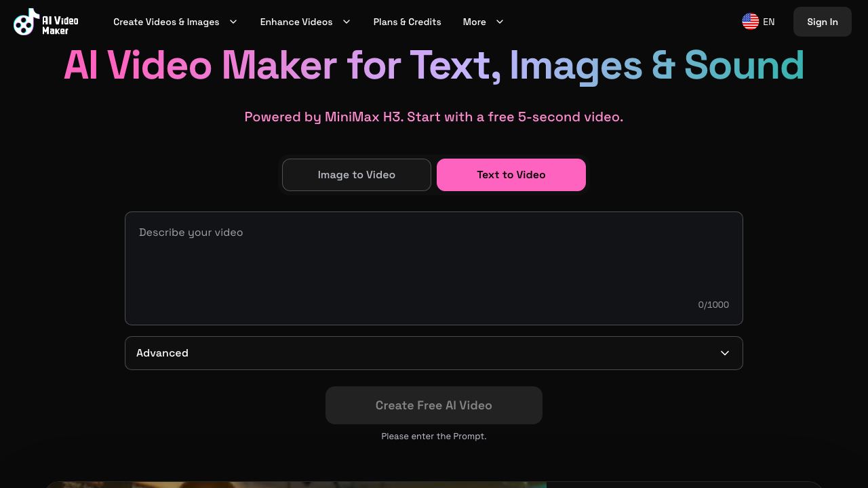This screenshot has width=868, height=488.
Task: Focus the Describe your video field
Action: point(434,268)
